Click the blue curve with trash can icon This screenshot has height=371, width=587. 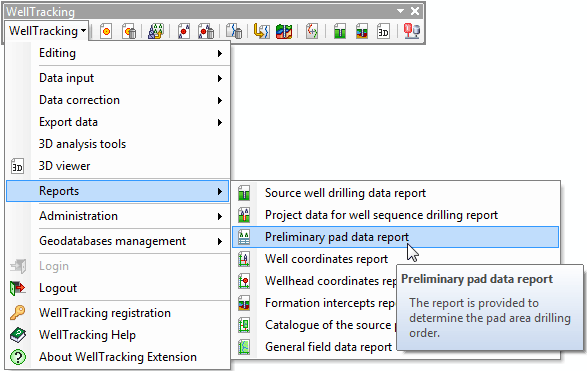click(235, 31)
